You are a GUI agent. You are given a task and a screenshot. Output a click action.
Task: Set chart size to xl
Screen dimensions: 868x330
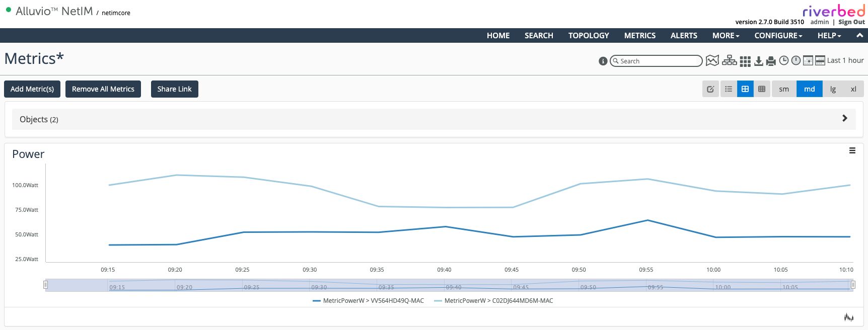(853, 89)
